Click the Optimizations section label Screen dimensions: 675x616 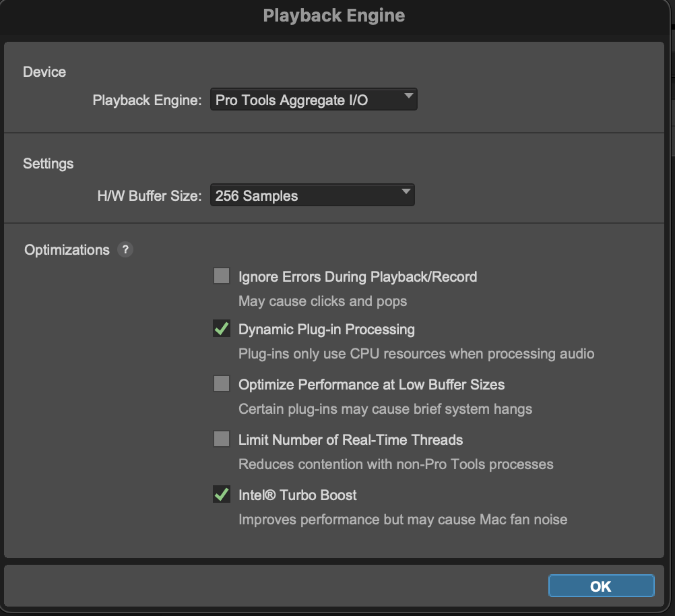click(x=67, y=250)
